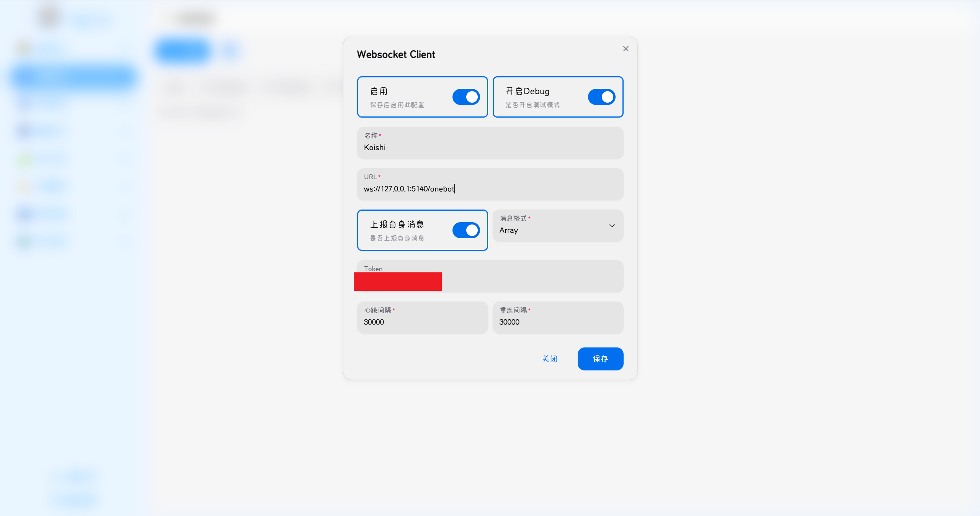This screenshot has width=980, height=516.
Task: Disable the 上报自身消息 switch
Action: coord(466,230)
